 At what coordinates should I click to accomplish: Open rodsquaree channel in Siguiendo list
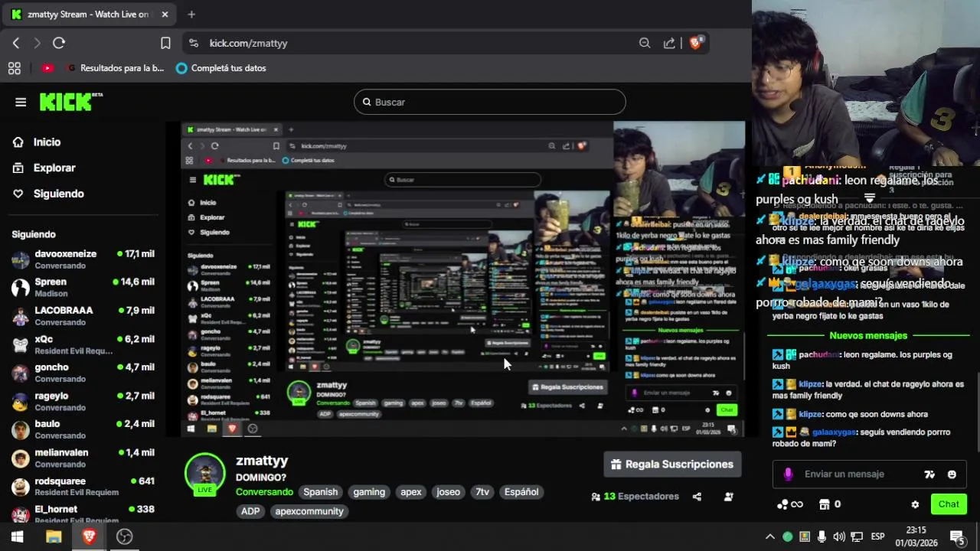(83, 486)
